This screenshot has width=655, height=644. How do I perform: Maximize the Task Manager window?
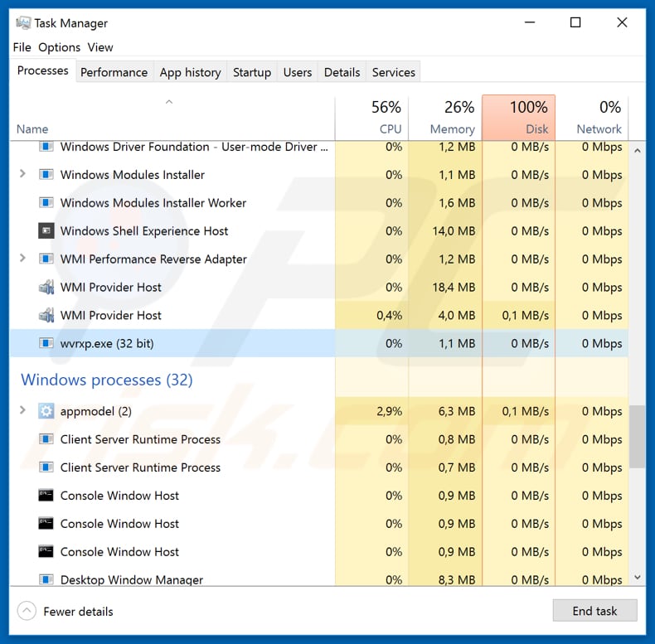[x=575, y=22]
